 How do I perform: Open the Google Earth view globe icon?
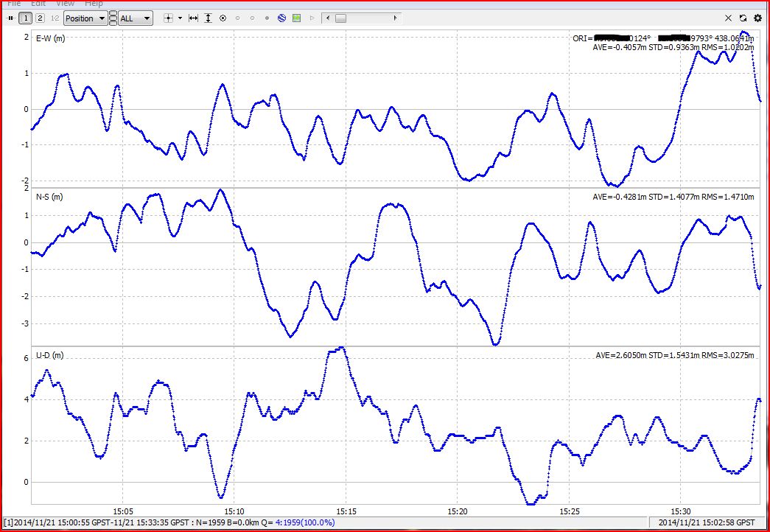[x=281, y=18]
